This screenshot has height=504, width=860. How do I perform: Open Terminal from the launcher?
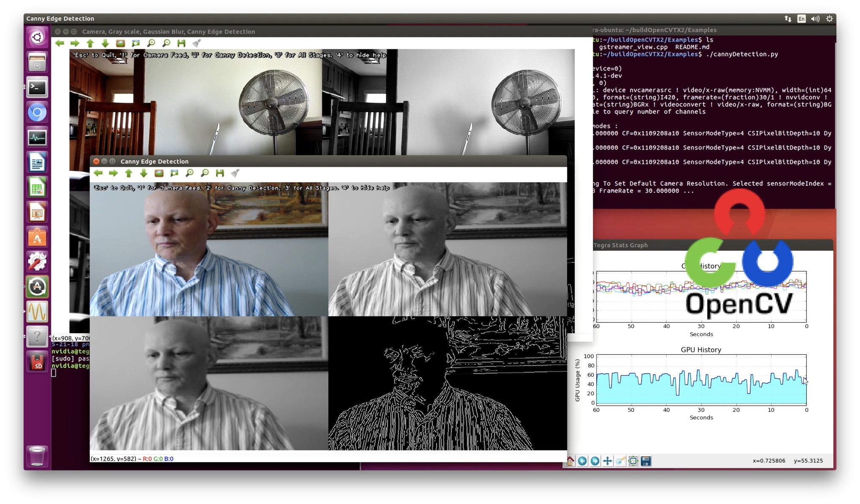pos(37,87)
